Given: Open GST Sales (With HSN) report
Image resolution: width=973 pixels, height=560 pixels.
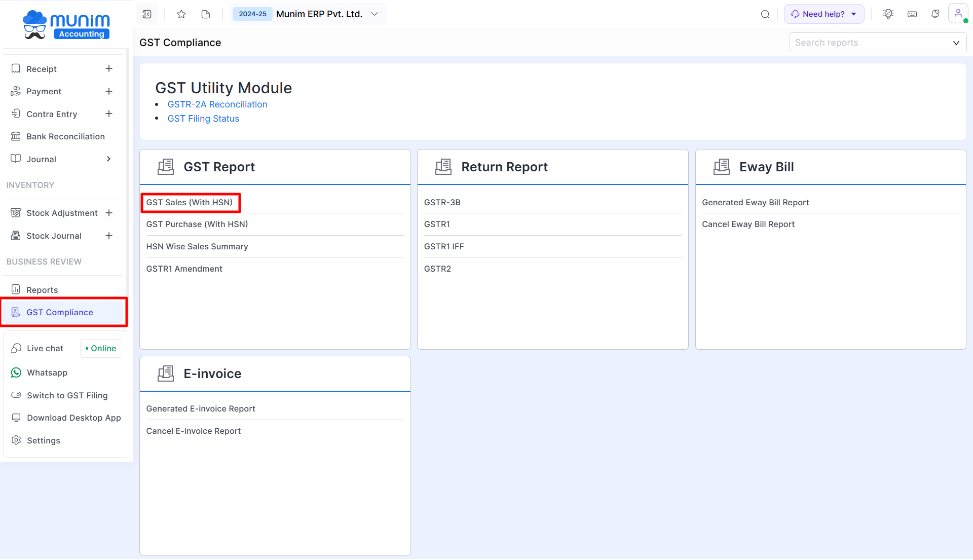Looking at the screenshot, I should pyautogui.click(x=190, y=202).
